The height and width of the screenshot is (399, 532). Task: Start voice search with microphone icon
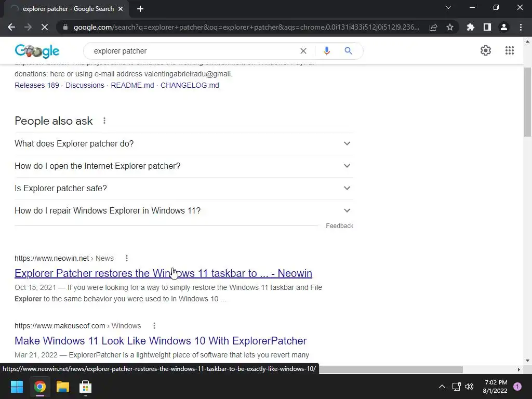click(326, 51)
